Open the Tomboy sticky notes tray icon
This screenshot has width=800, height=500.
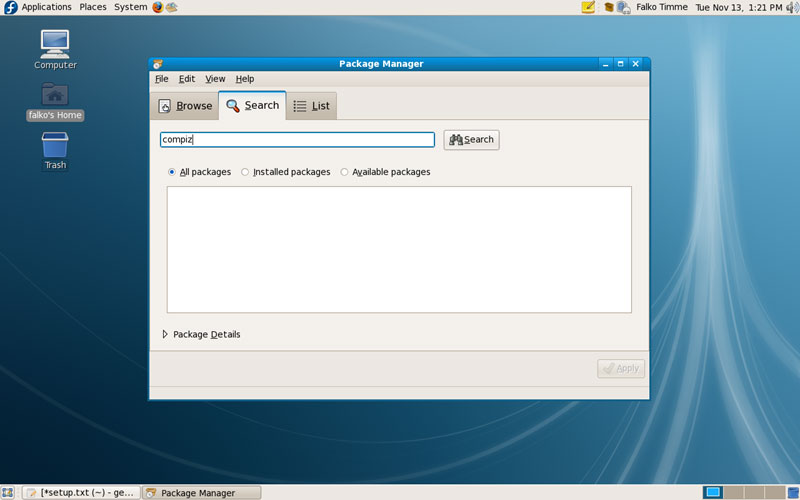click(x=588, y=7)
